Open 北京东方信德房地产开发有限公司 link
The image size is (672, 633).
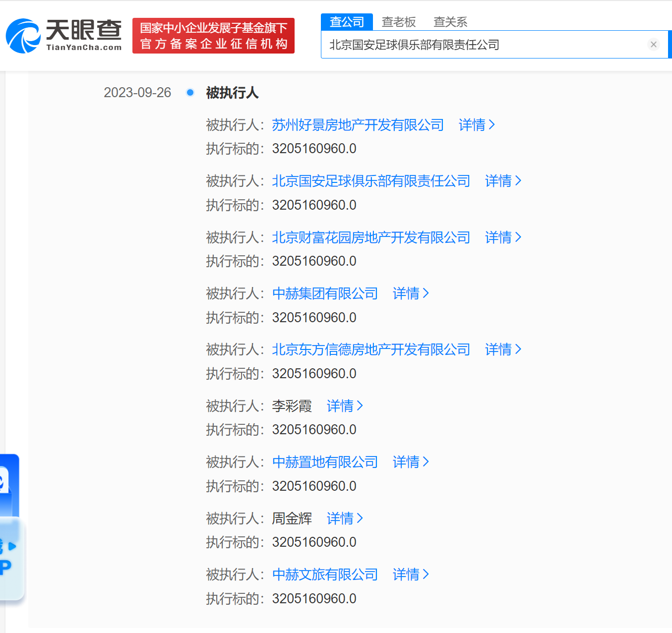(x=371, y=349)
